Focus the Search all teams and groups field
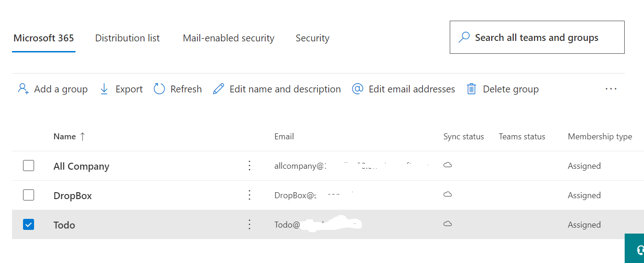644x263 pixels. tap(537, 37)
